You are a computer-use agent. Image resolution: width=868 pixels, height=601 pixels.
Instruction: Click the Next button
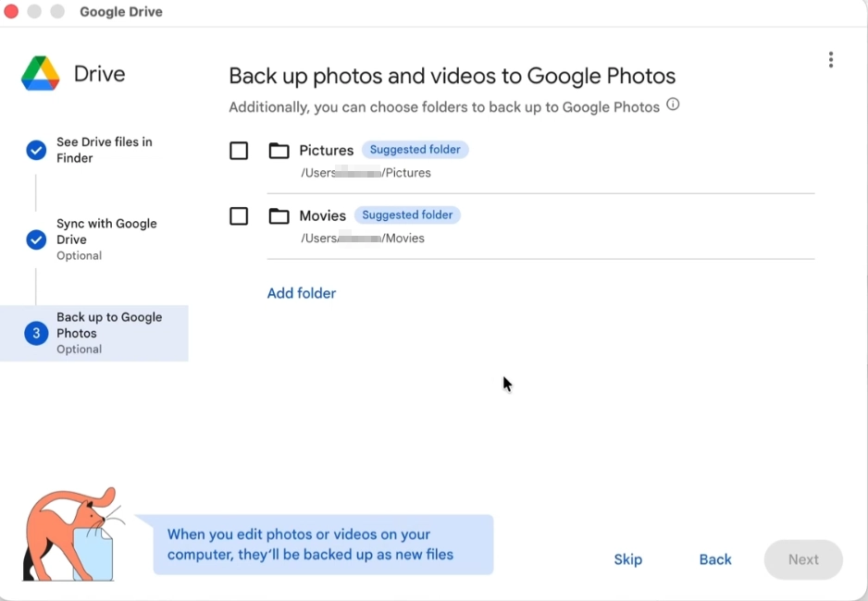[x=803, y=559]
